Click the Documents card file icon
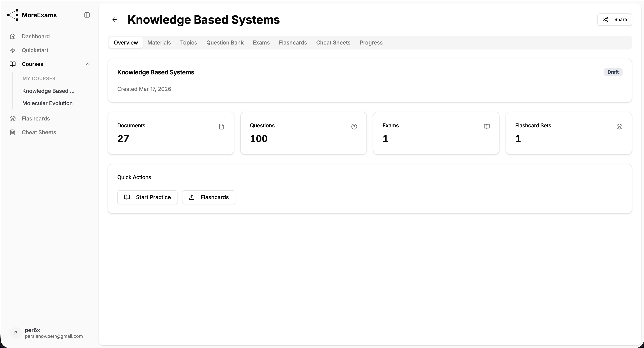 pos(222,127)
